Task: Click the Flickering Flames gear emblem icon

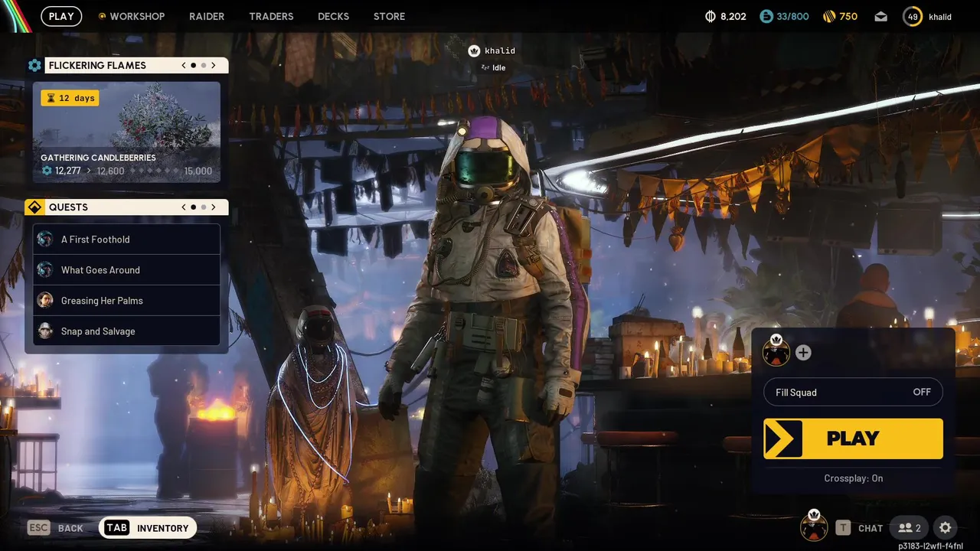Action: pos(34,66)
